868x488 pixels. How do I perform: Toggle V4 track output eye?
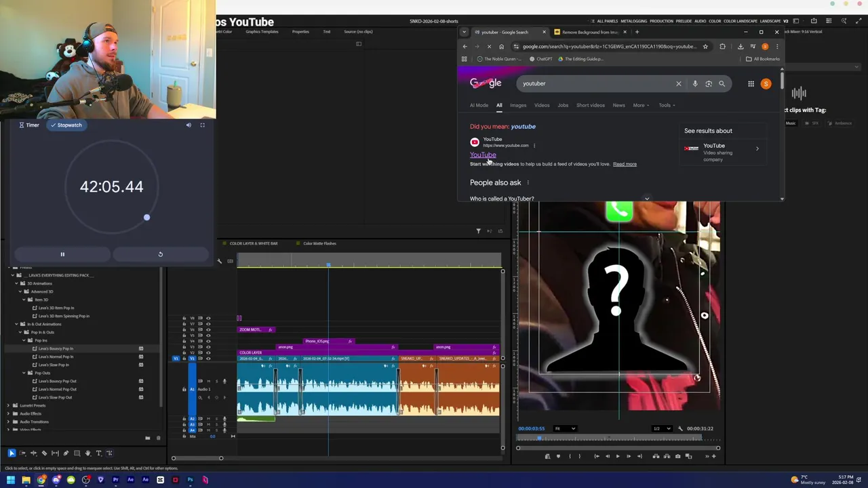pyautogui.click(x=208, y=341)
